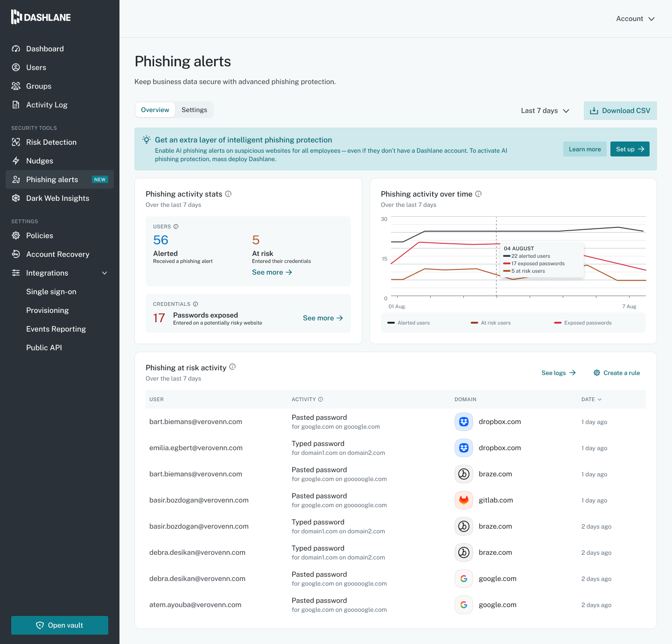Viewport: 672px width, 644px height.
Task: Click the Dropbox icon next to dropbox.com
Action: (x=463, y=421)
